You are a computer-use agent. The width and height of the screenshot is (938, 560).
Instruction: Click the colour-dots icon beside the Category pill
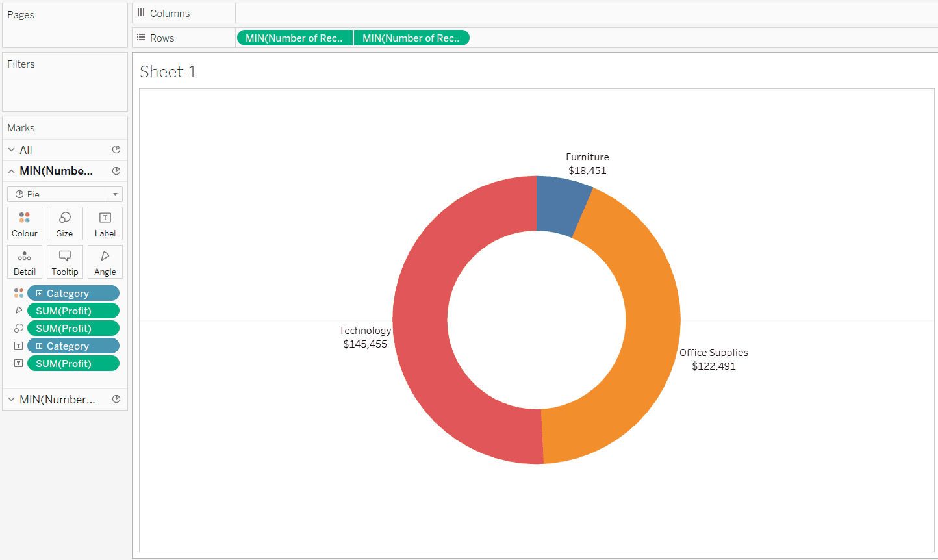(19, 293)
